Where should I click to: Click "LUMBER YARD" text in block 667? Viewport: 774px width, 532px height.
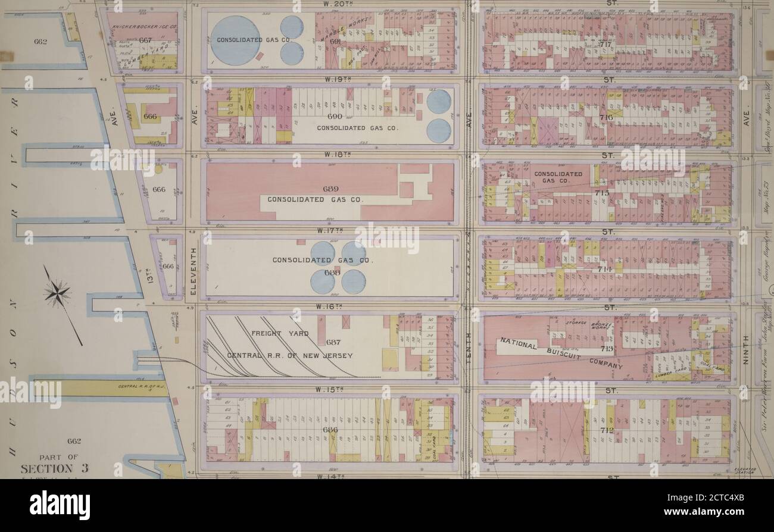[x=147, y=54]
